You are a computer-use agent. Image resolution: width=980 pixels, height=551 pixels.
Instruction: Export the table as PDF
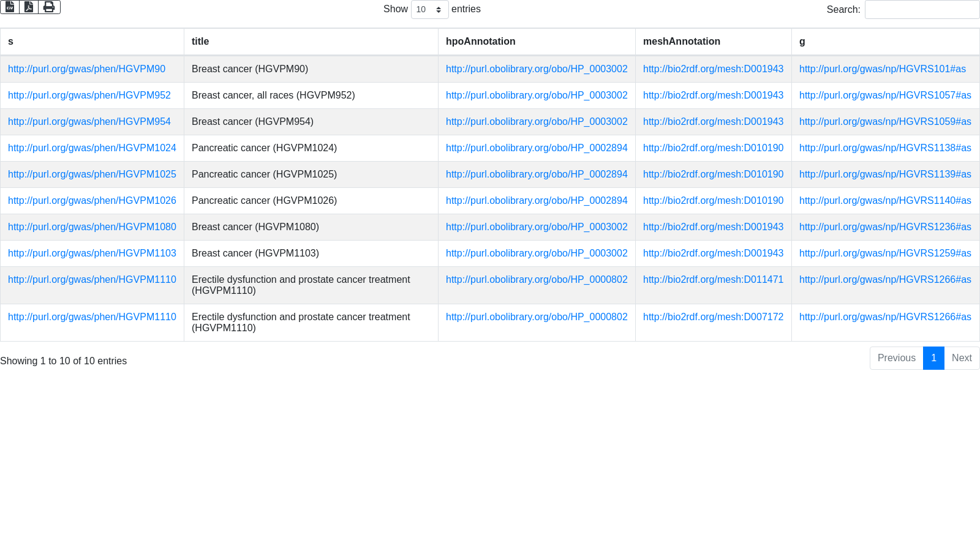coord(29,7)
